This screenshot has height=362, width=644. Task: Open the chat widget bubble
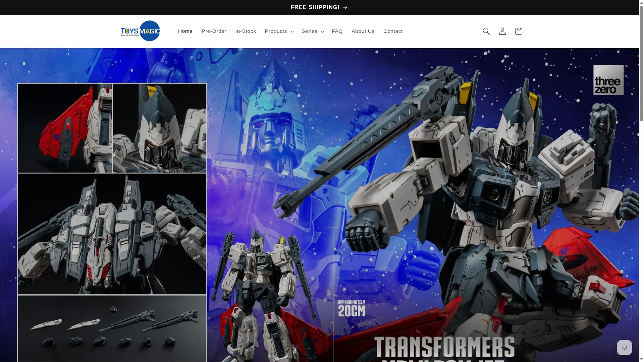[x=624, y=347]
